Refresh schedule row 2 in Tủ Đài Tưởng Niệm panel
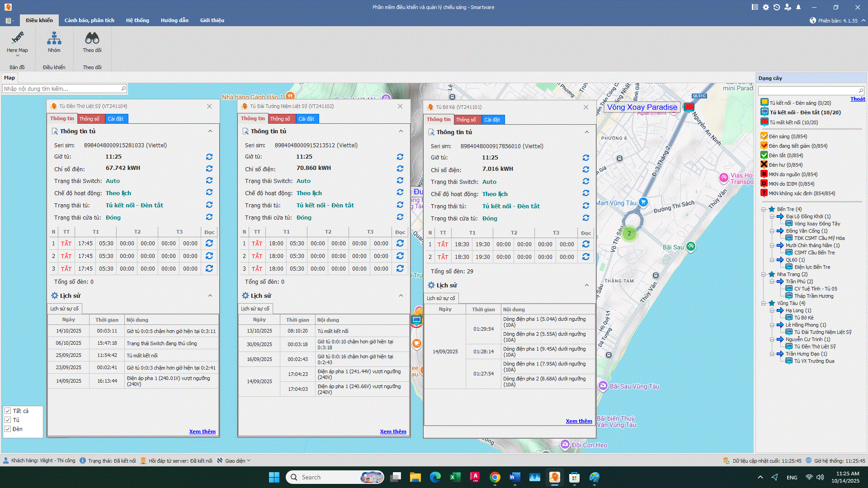868x488 pixels. [x=400, y=256]
